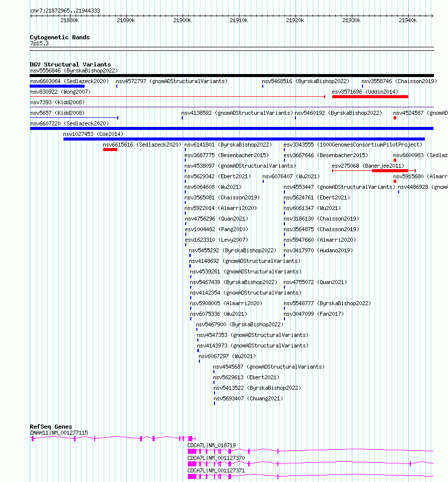This screenshot has height=482, width=448.
Task: Open nsv5629342 (Ebert2021) variant
Action: click(217, 176)
